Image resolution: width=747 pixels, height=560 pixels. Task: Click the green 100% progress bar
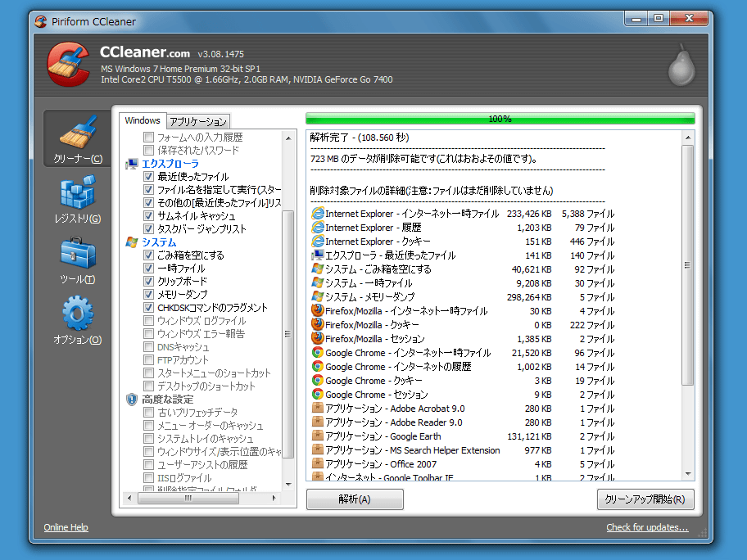[x=500, y=119]
